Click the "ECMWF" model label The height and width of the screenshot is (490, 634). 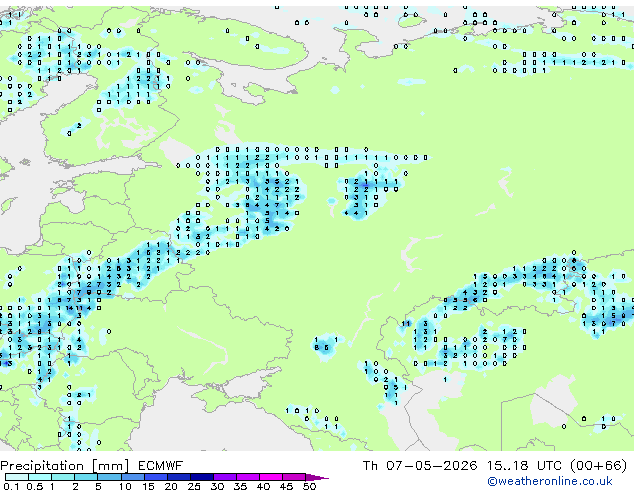[160, 466]
